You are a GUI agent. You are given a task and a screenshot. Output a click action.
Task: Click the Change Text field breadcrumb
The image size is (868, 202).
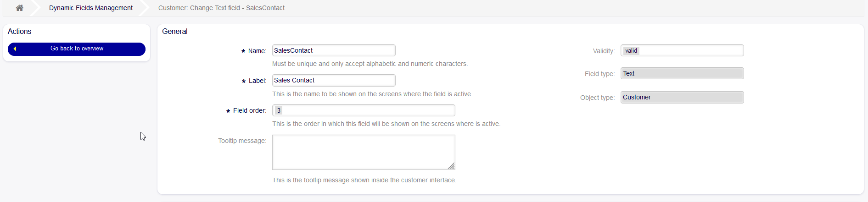[221, 8]
